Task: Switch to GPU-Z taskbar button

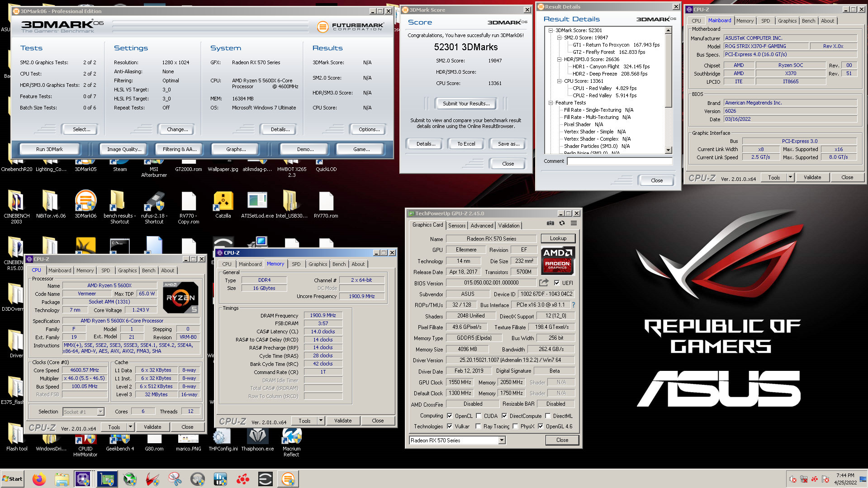Action: (107, 479)
